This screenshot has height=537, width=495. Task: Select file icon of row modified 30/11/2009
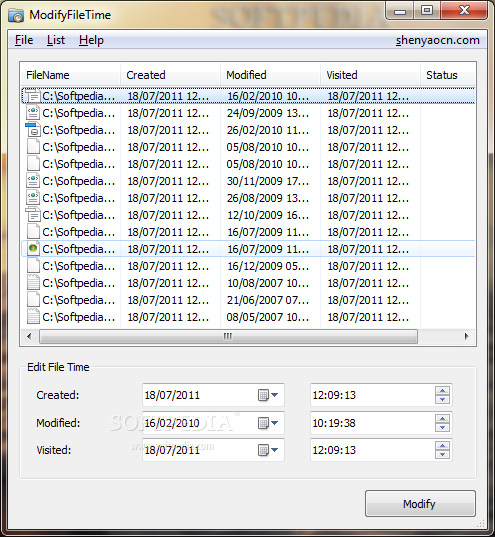(x=33, y=181)
